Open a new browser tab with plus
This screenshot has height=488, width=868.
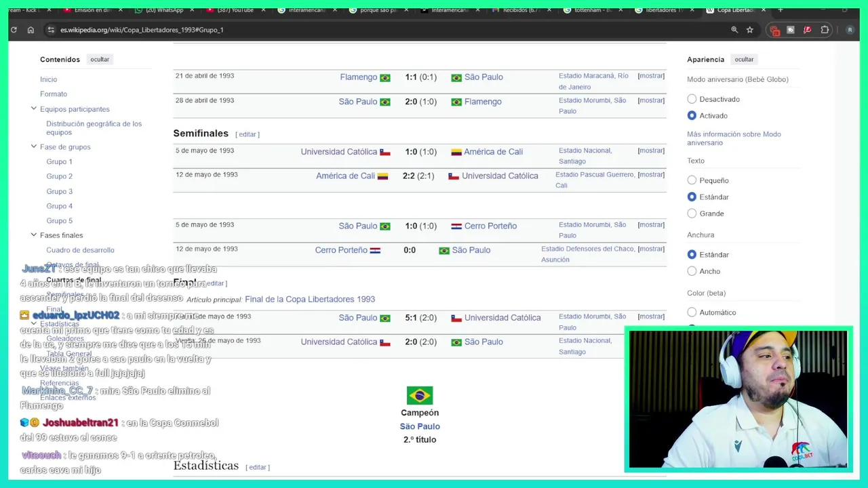pos(781,10)
